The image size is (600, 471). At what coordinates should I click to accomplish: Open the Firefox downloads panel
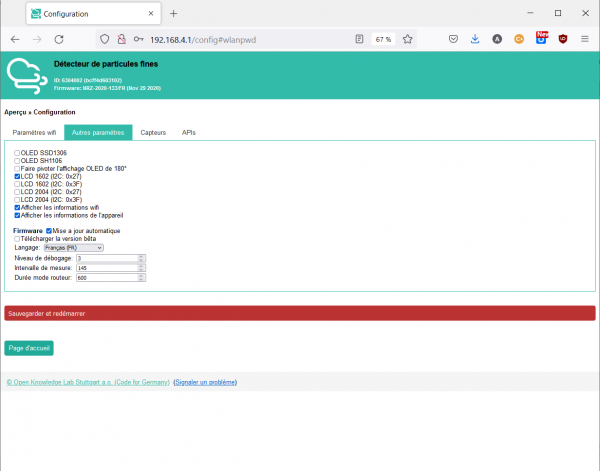[475, 39]
